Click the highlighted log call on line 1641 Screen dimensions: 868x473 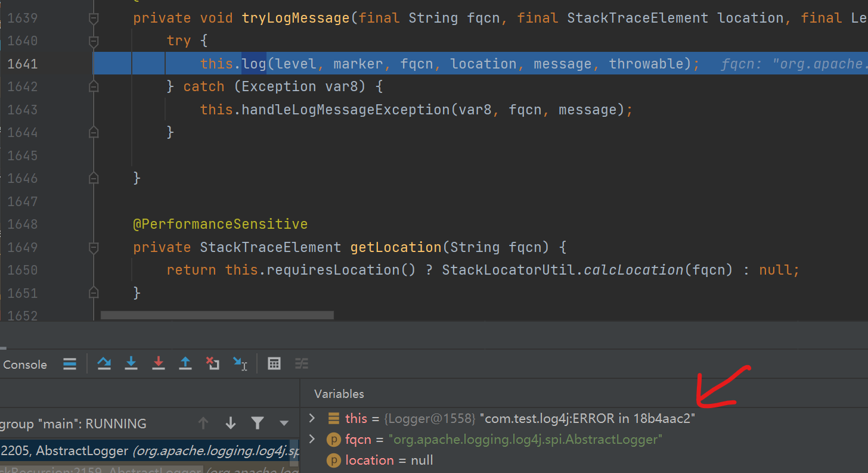(x=254, y=64)
